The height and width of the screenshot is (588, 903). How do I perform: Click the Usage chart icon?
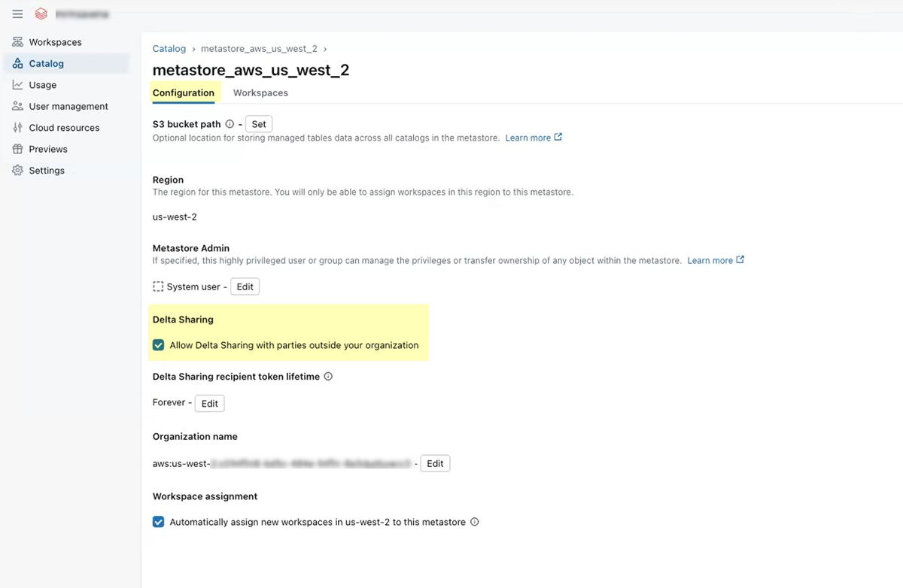tap(17, 85)
